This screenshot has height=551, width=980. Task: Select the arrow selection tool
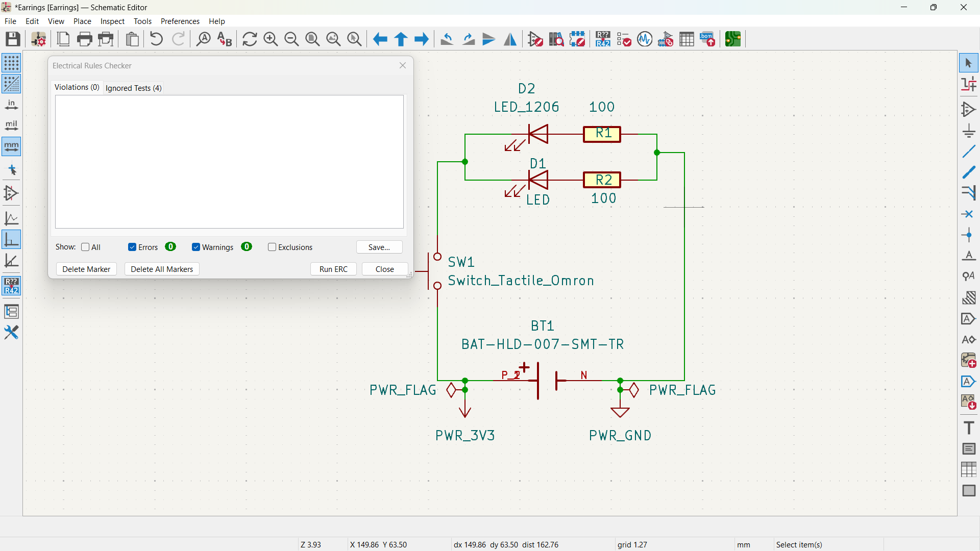coord(969,63)
